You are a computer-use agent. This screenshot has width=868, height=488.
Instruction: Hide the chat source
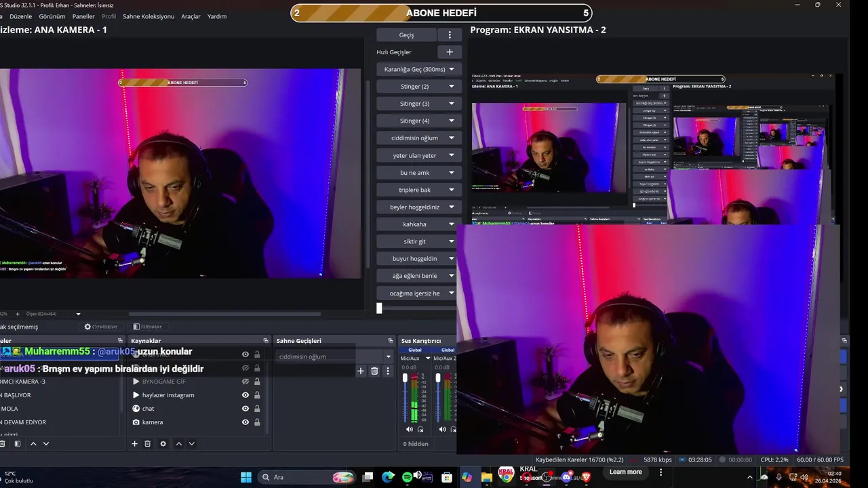tap(245, 409)
